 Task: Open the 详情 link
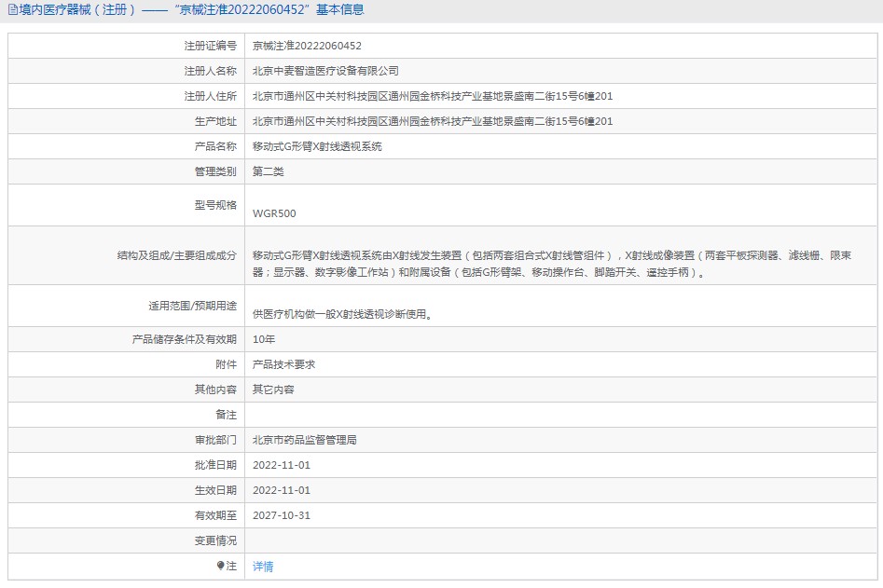click(x=263, y=566)
